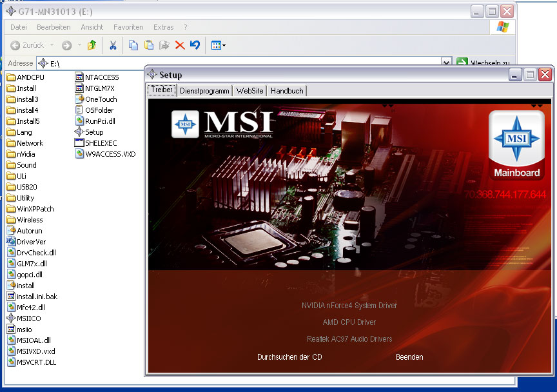Viewport: 557px width, 392px height.
Task: Click the blue Undo arrow icon
Action: coord(195,44)
